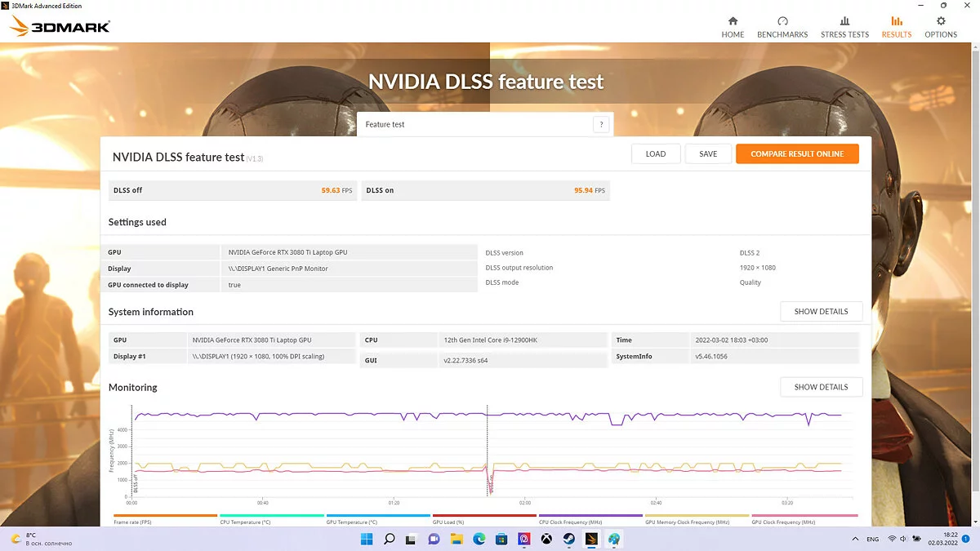The height and width of the screenshot is (551, 980).
Task: Click the DLSS on marker in the chart
Action: pos(488,486)
